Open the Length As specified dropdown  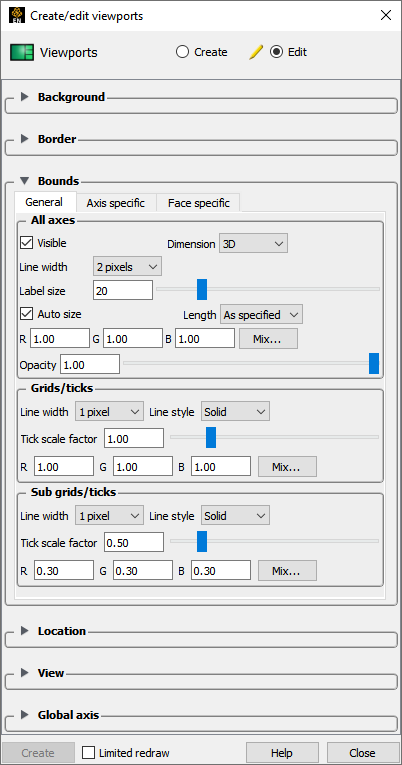pos(261,315)
